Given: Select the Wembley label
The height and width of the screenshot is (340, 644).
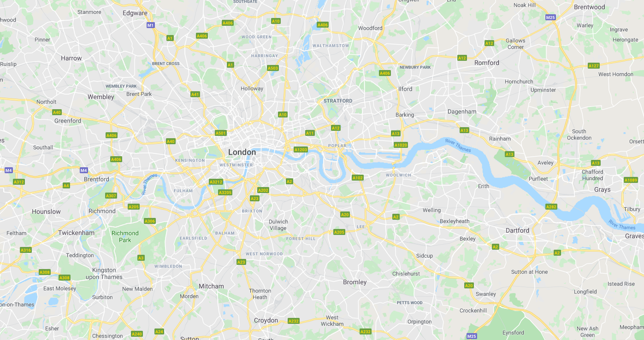Looking at the screenshot, I should pos(101,97).
